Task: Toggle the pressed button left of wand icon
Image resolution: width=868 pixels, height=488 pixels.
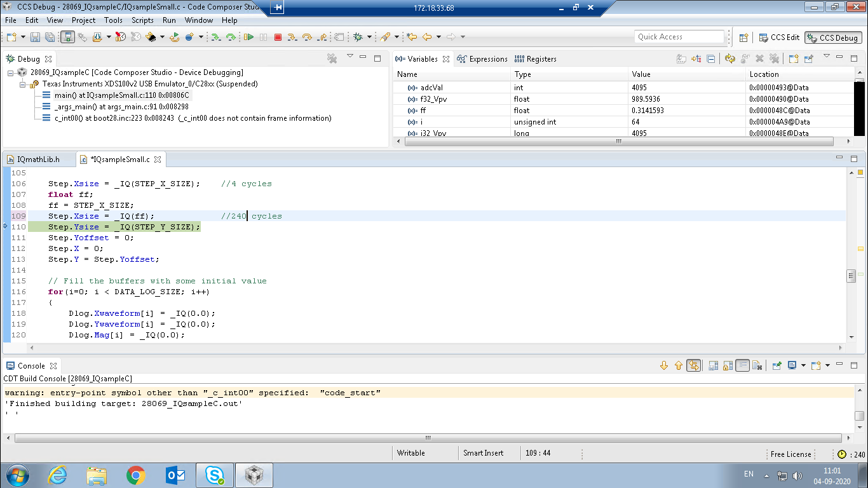Action: click(67, 37)
